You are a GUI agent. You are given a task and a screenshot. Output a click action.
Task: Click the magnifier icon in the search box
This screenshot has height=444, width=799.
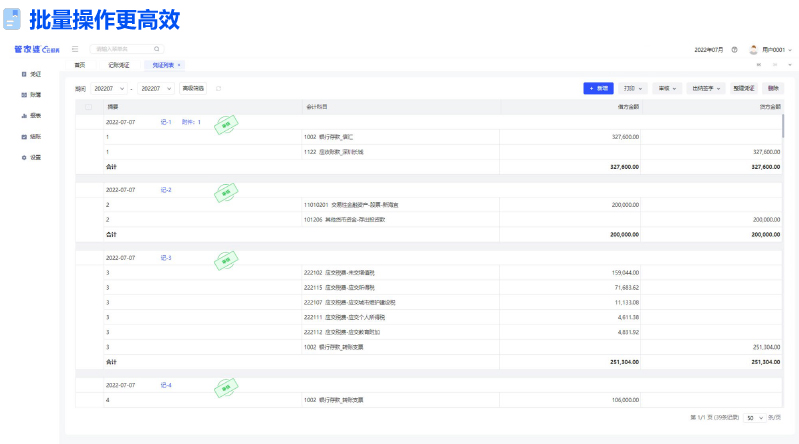coord(156,48)
